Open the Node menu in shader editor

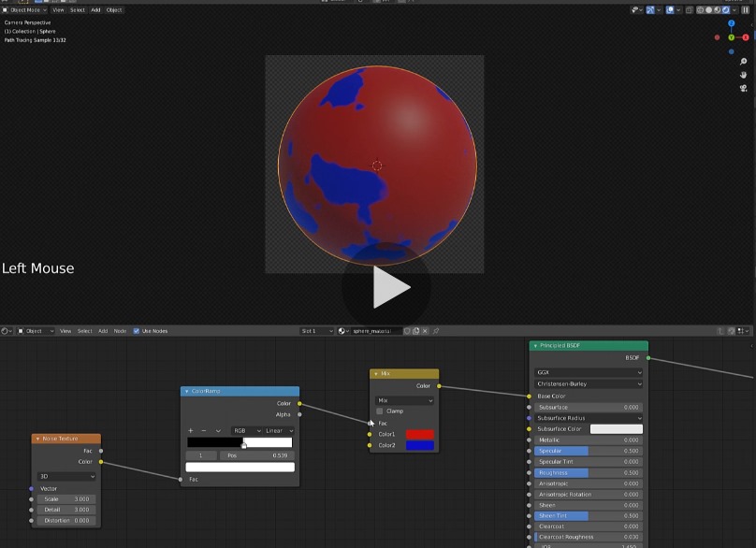pyautogui.click(x=120, y=331)
